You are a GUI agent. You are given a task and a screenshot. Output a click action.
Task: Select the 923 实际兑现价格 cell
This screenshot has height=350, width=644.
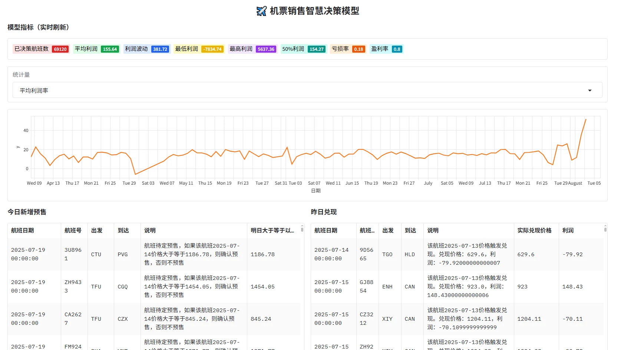(x=536, y=287)
